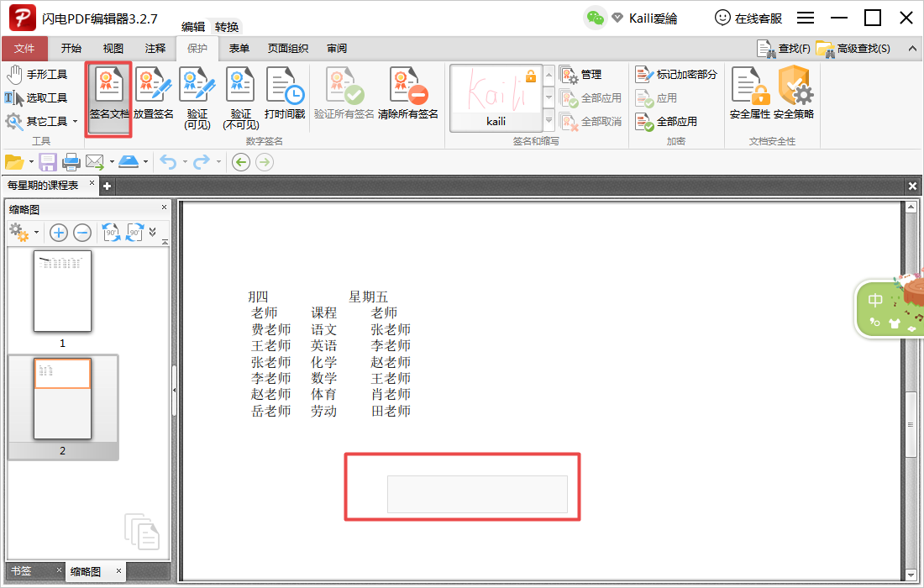
Task: Click the open folder icon
Action: tap(14, 162)
